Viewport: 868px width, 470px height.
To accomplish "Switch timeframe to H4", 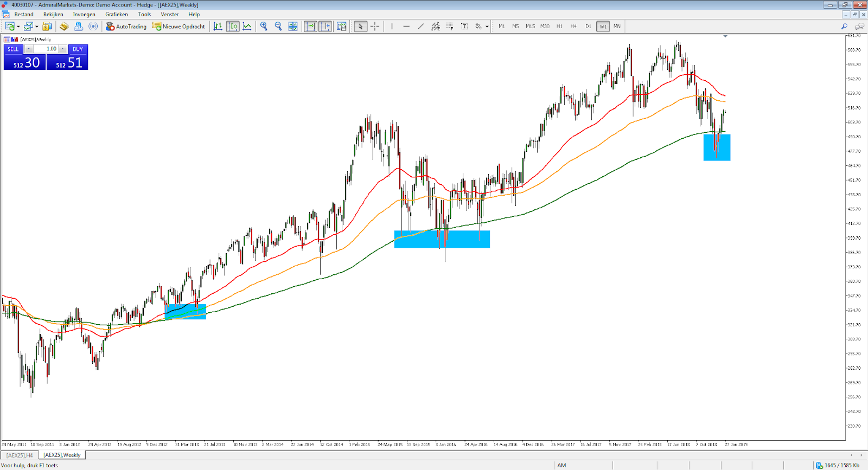I will point(573,26).
